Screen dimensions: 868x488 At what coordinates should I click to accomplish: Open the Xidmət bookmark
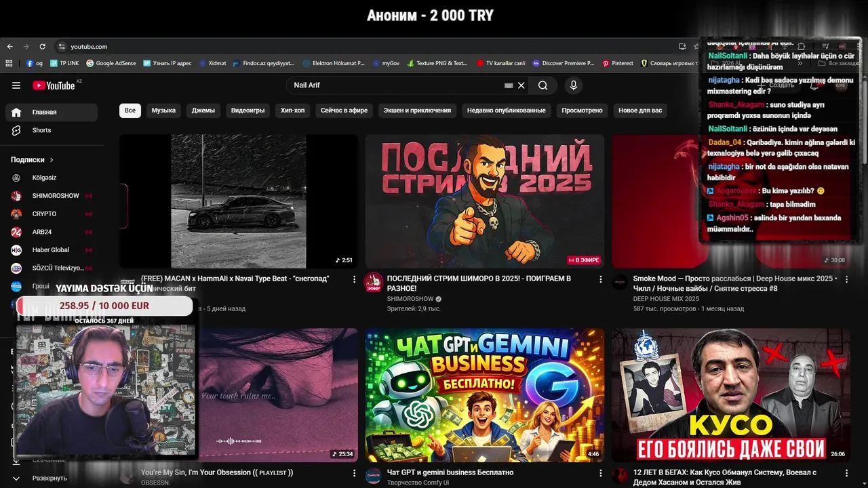coord(213,63)
